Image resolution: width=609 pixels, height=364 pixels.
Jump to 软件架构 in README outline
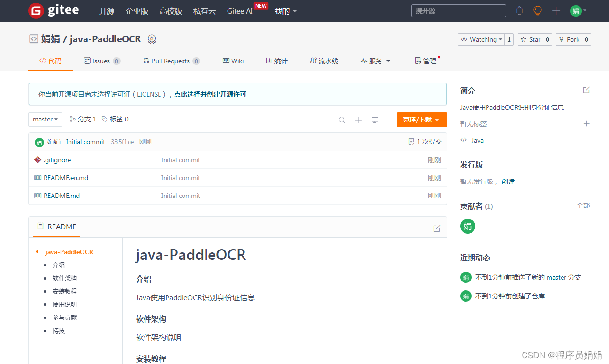coord(65,278)
